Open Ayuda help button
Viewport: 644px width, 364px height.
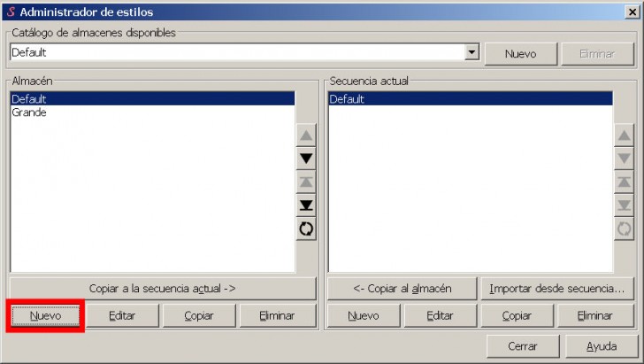[602, 346]
